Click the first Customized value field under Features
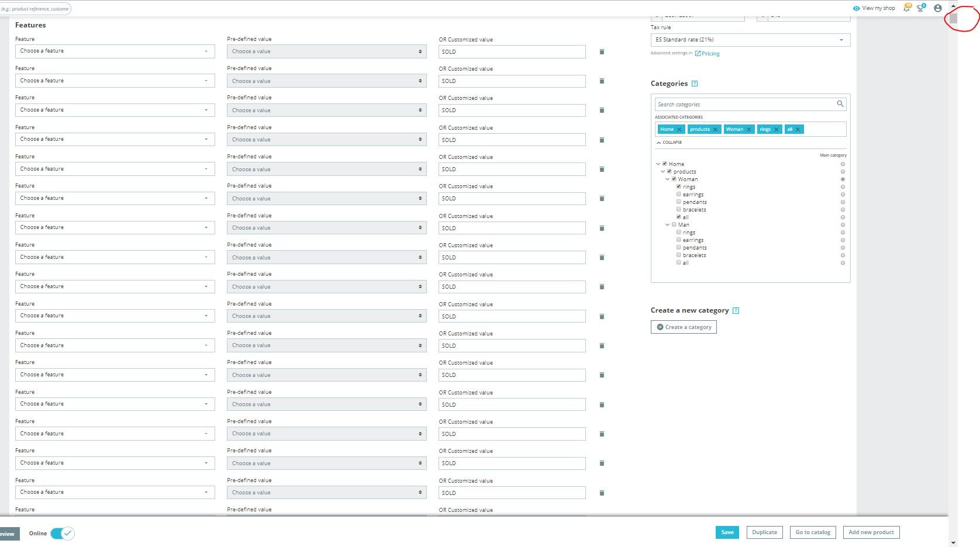 [512, 51]
